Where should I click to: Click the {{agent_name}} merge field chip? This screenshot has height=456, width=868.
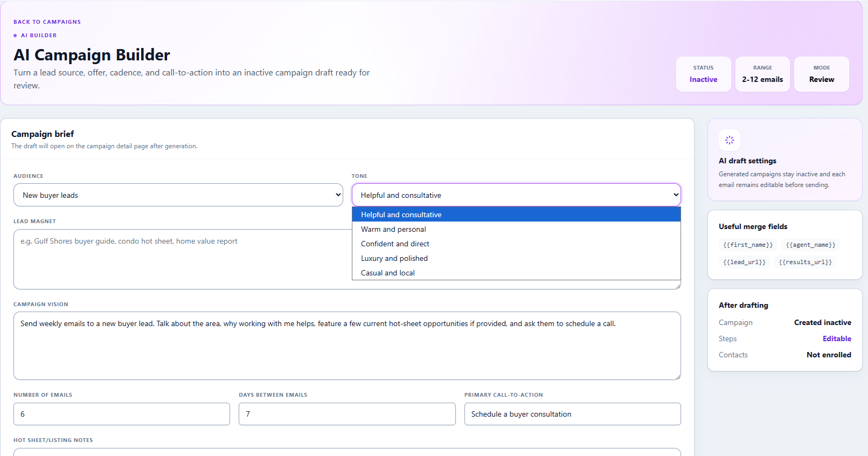(810, 245)
